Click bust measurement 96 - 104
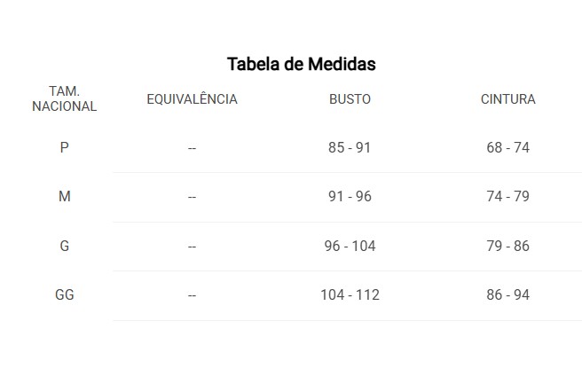This screenshot has height=392, width=582. [x=350, y=246]
